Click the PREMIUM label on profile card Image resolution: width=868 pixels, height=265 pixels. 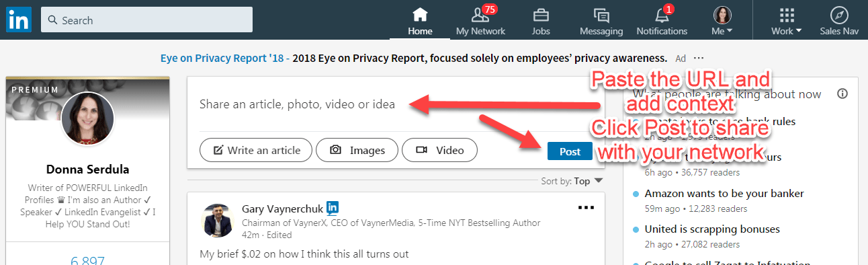35,90
